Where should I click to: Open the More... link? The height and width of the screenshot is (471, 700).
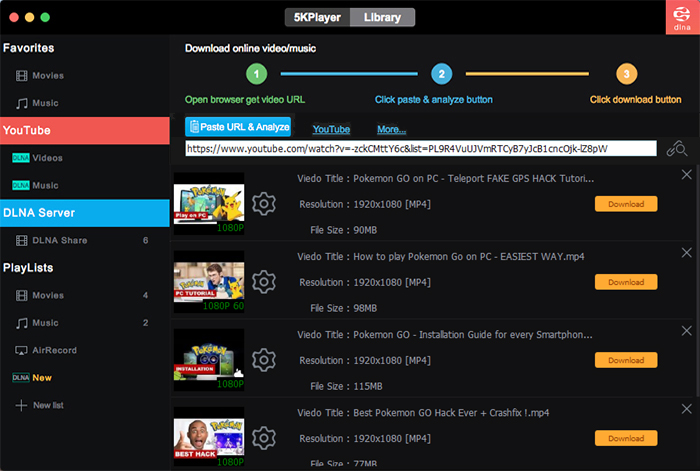pyautogui.click(x=392, y=129)
